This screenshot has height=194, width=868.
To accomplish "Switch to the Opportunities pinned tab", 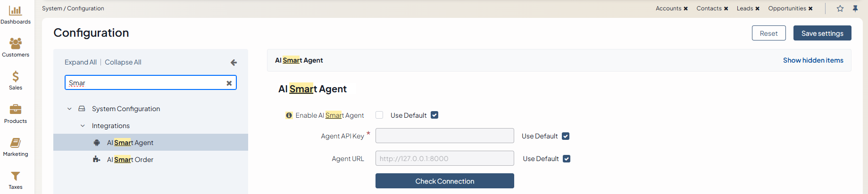I will (787, 8).
